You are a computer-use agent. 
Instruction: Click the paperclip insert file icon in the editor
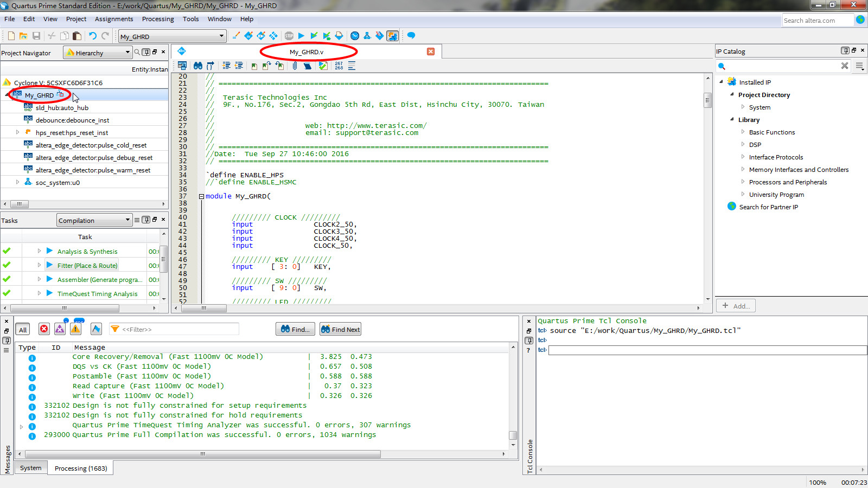tap(295, 66)
